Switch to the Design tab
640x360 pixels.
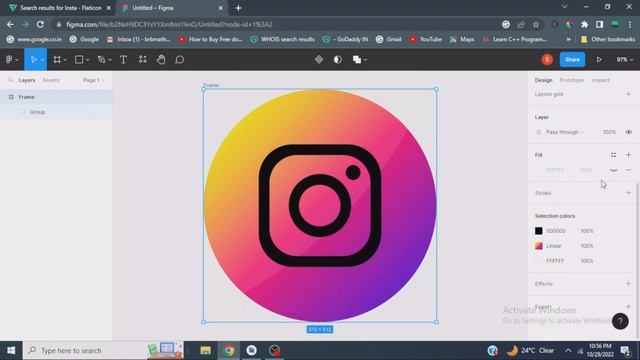pyautogui.click(x=543, y=80)
